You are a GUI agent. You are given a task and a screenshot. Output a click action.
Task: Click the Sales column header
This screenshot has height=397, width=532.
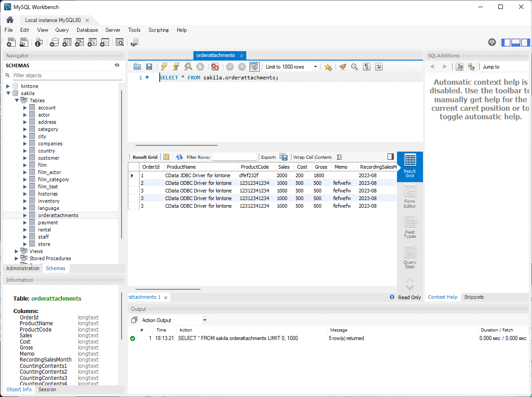(283, 167)
